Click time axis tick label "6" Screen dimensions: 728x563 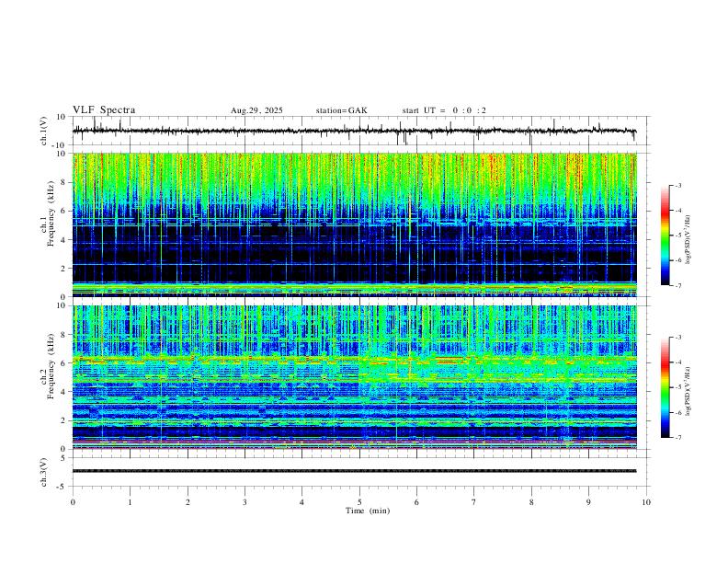pos(416,502)
